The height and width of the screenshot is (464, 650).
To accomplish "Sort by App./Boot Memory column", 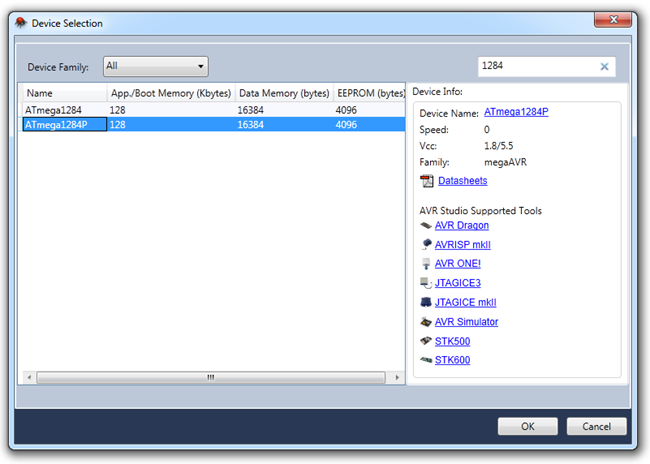I will 170,93.
